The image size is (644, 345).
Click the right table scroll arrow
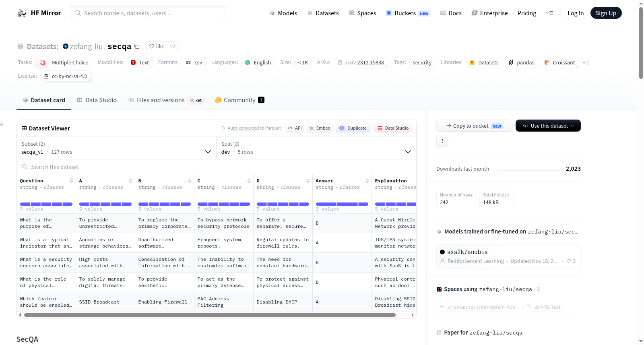(413, 315)
